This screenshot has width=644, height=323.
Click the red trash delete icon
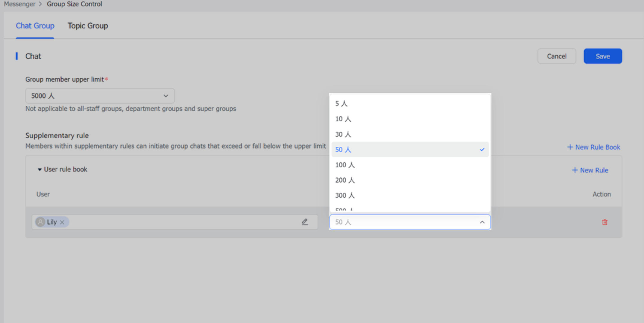pyautogui.click(x=605, y=222)
